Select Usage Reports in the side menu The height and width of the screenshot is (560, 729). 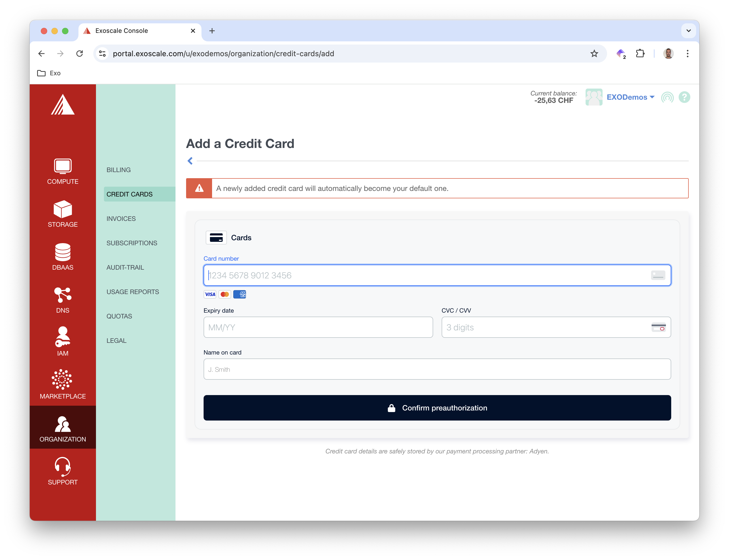point(133,292)
